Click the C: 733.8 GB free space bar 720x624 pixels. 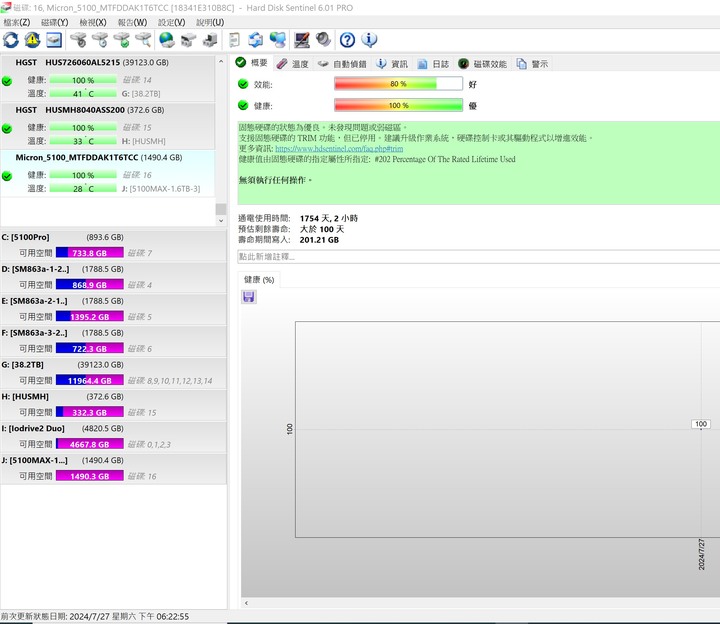point(90,253)
